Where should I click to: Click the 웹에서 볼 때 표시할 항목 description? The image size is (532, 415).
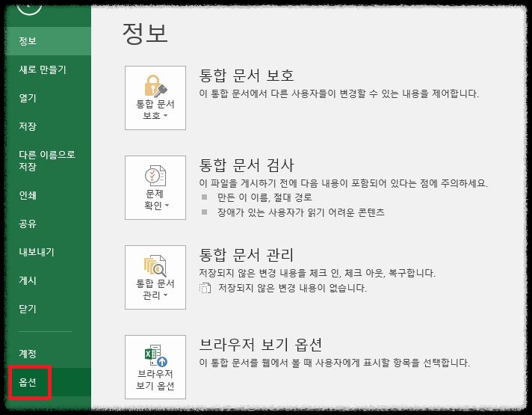click(x=335, y=363)
